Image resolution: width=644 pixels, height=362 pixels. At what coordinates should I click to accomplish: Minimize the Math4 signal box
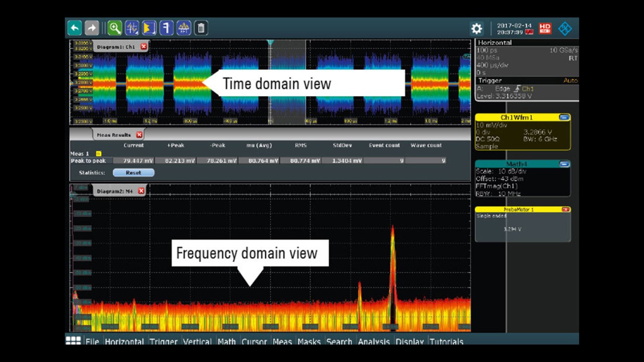point(565,164)
